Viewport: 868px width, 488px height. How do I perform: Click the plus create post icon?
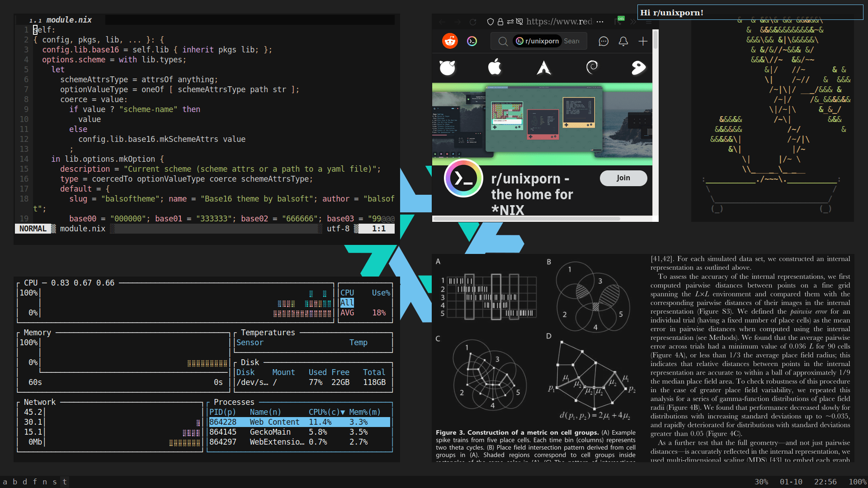pyautogui.click(x=642, y=42)
